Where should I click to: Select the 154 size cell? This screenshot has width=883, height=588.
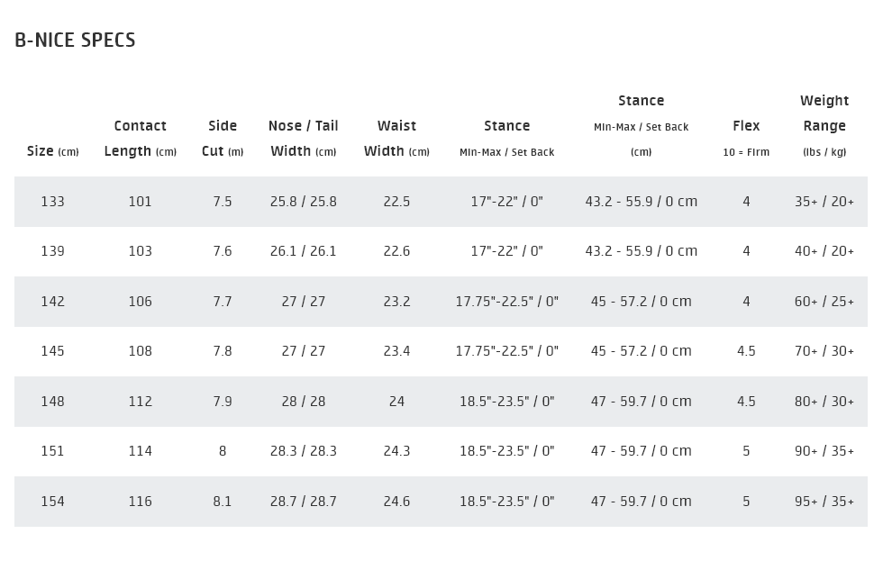point(52,502)
